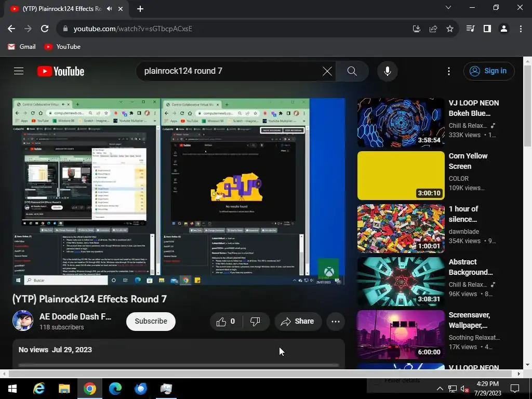Go back with browser back arrow
Screen dimensions: 532x399
coord(11,29)
